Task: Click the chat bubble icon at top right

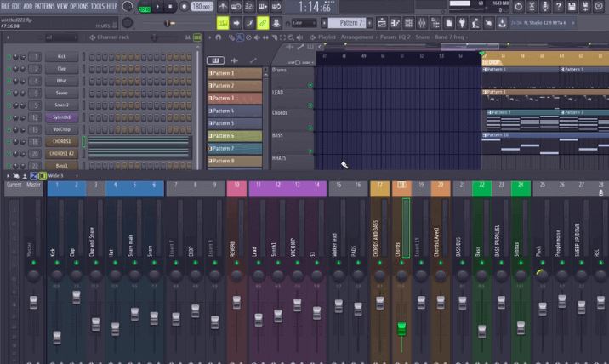Action: (x=599, y=7)
